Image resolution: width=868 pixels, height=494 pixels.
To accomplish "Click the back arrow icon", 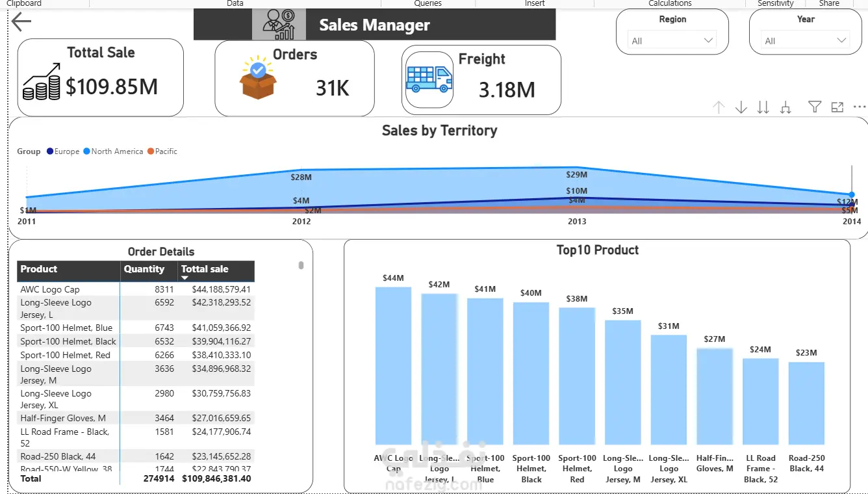I will (21, 22).
